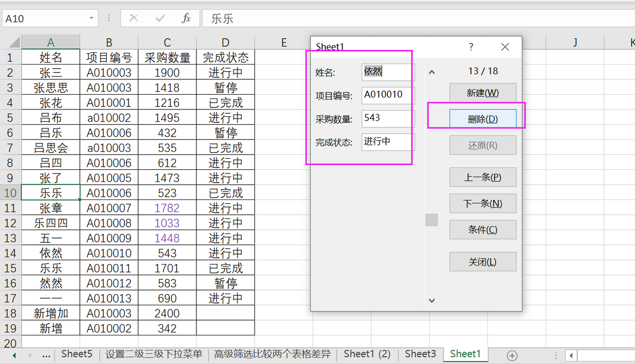Select column C header
This screenshot has width=635, height=364.
point(167,42)
